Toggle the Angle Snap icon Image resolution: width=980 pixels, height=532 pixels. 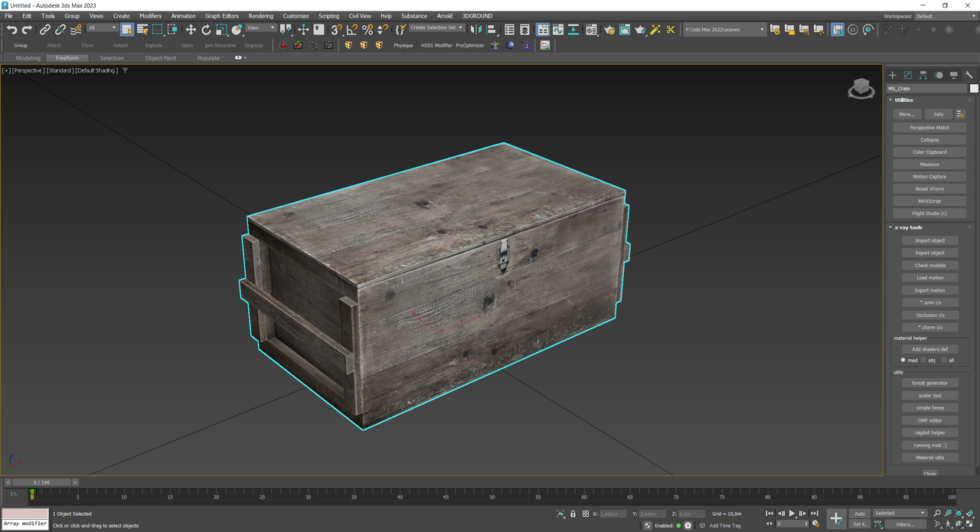click(x=352, y=30)
